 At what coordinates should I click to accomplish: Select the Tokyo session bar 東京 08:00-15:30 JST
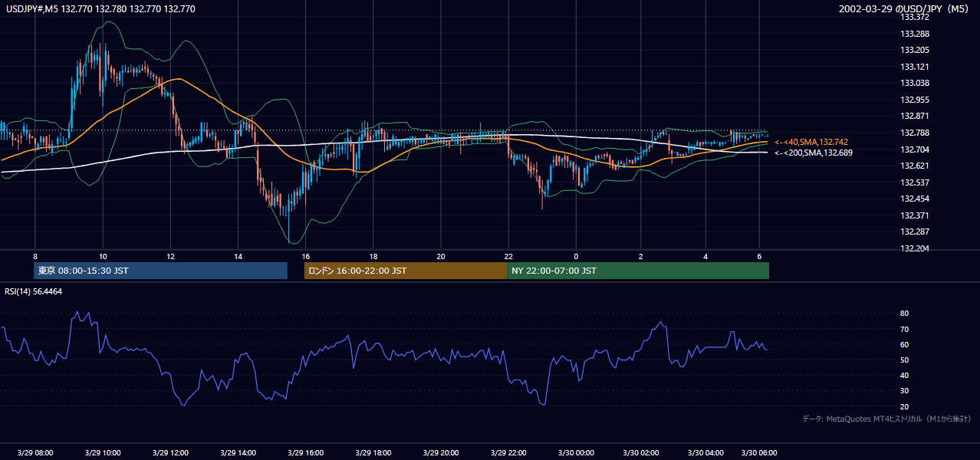(x=160, y=271)
